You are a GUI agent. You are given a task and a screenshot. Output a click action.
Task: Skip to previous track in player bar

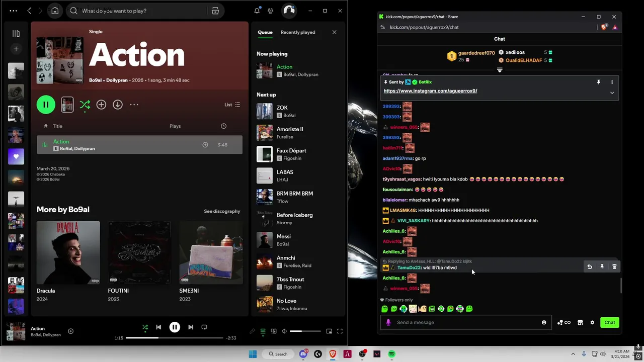pos(158,327)
